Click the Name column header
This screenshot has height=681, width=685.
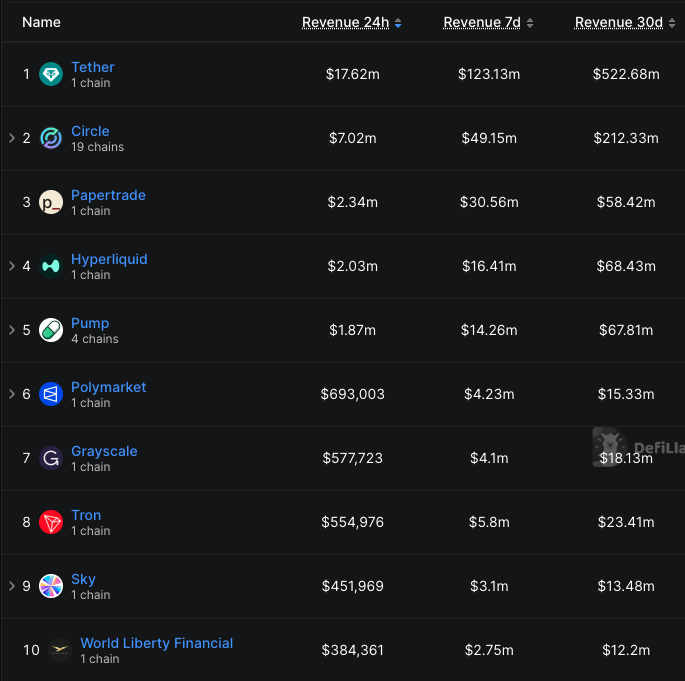tap(41, 22)
